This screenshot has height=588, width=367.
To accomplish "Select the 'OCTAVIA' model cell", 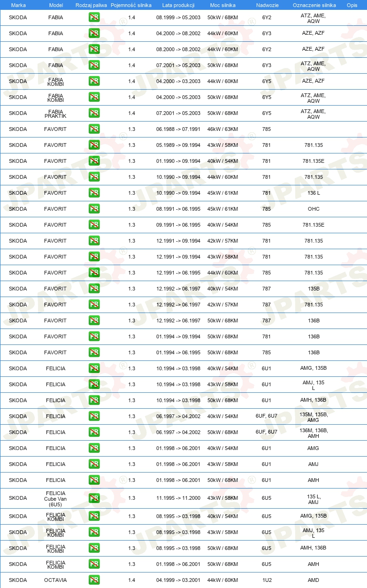I will click(55, 580).
